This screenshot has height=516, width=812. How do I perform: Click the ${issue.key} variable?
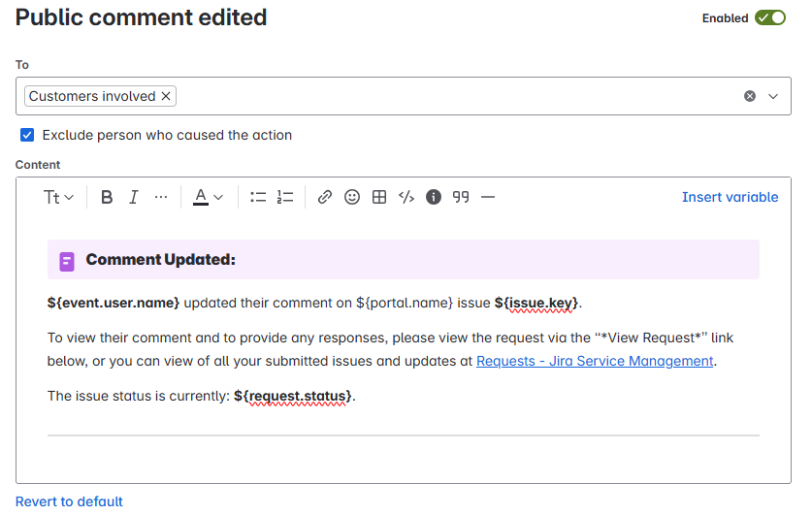coord(536,303)
